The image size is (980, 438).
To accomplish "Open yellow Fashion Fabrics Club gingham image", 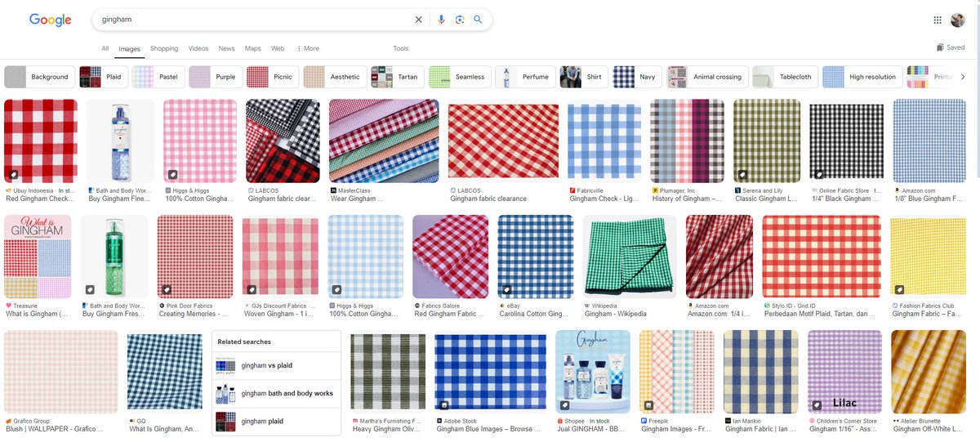I will (x=928, y=257).
